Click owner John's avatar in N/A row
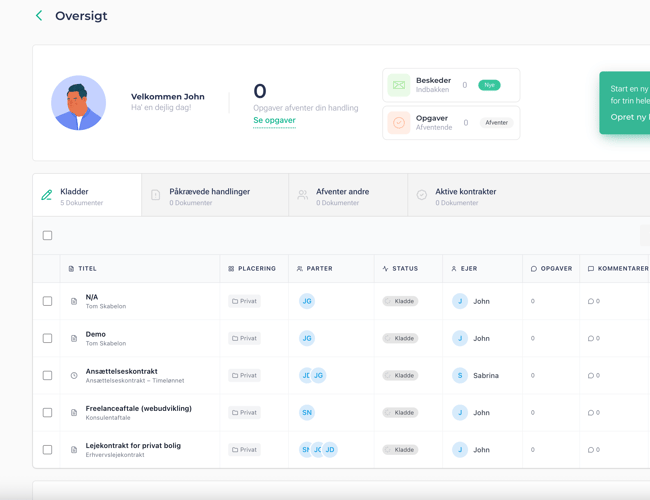Viewport: 650px width, 500px height. click(460, 301)
